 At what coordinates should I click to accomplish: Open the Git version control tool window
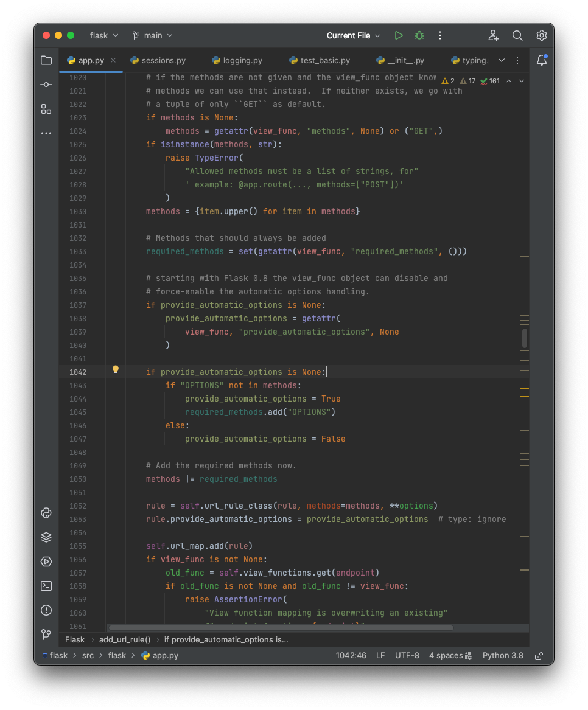pyautogui.click(x=46, y=635)
